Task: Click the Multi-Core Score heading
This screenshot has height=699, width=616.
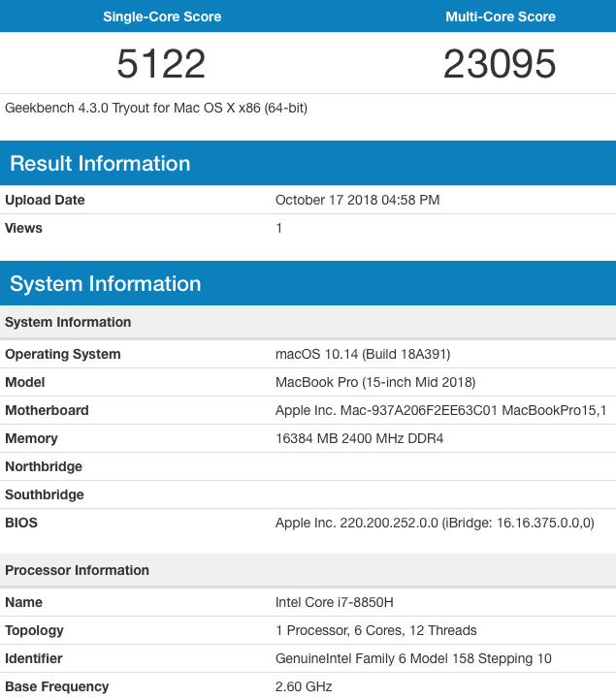Action: (x=501, y=16)
